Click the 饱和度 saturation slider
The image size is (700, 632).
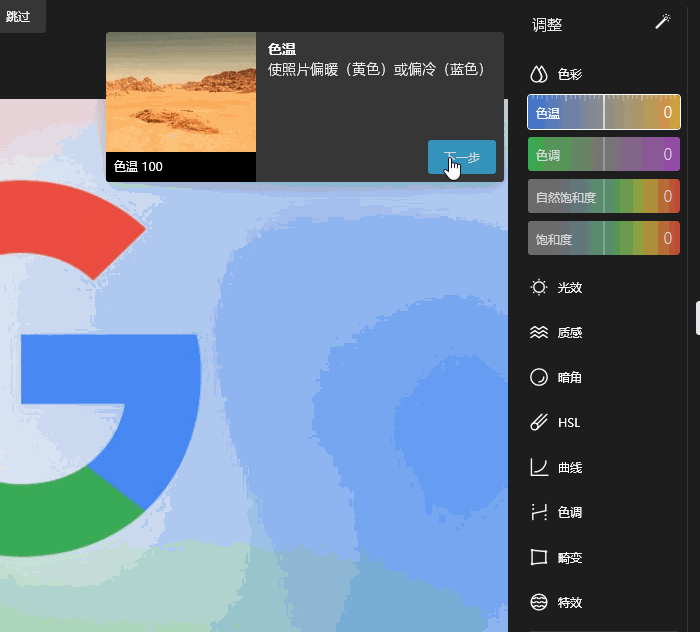604,238
